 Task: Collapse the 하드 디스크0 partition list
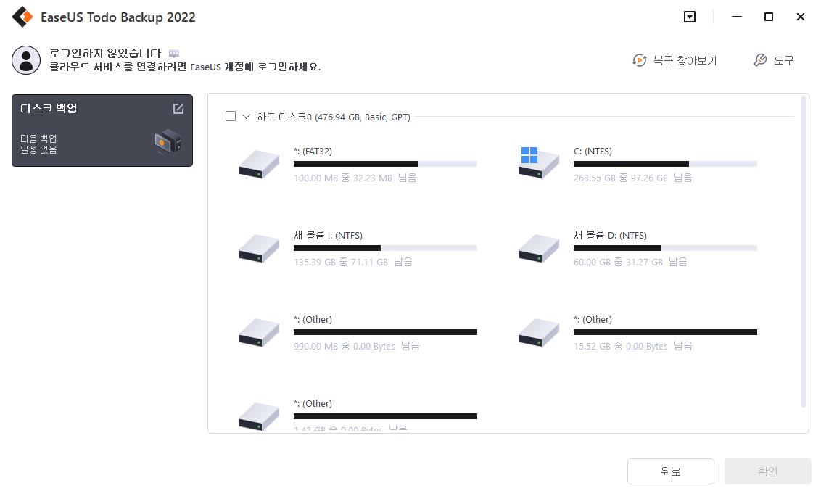(x=246, y=117)
